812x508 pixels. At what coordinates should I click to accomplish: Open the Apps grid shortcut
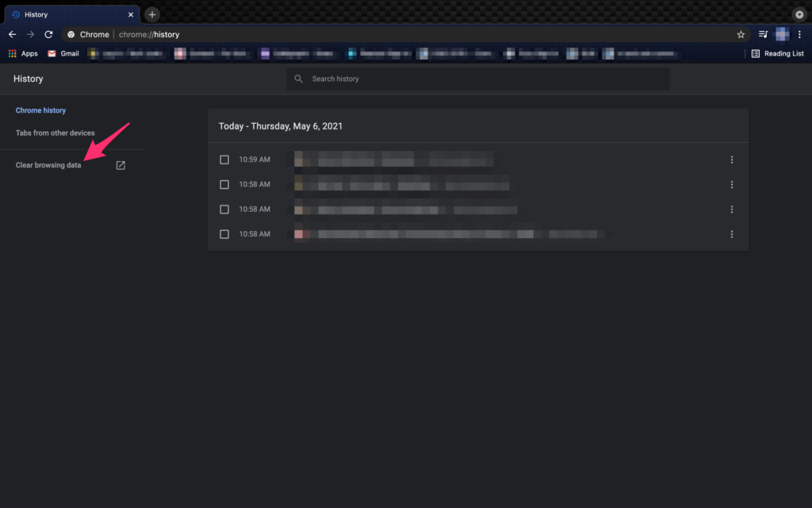23,53
